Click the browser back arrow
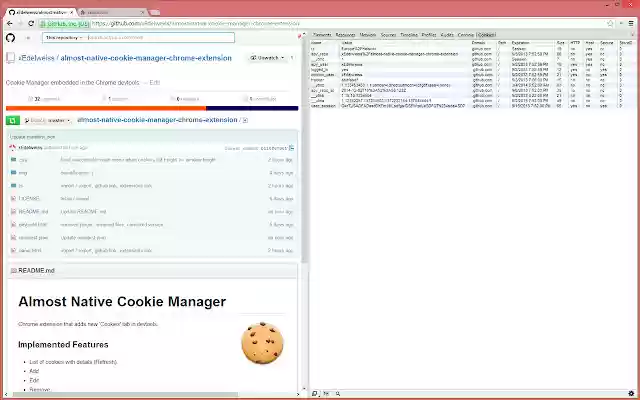This screenshot has height=400, width=640. click(10, 24)
